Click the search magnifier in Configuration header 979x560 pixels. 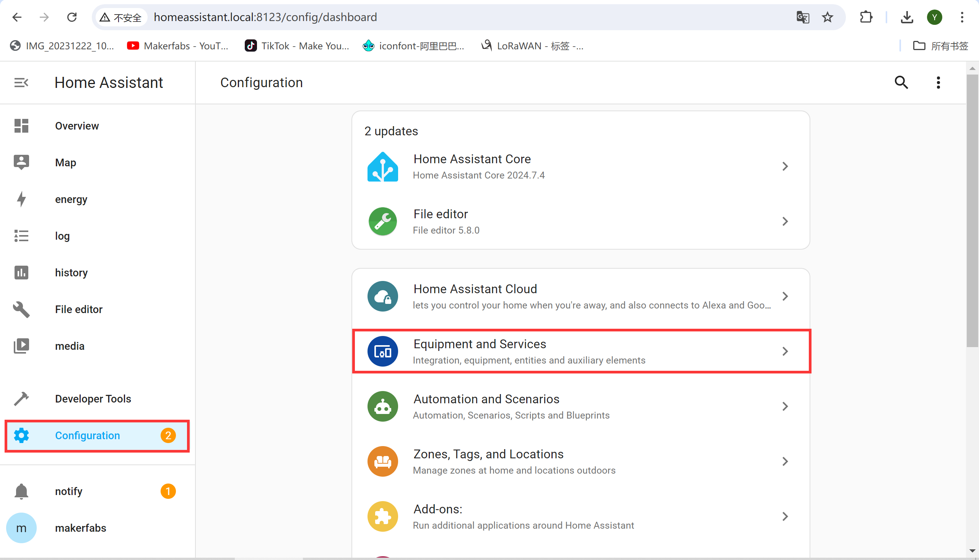[901, 82]
